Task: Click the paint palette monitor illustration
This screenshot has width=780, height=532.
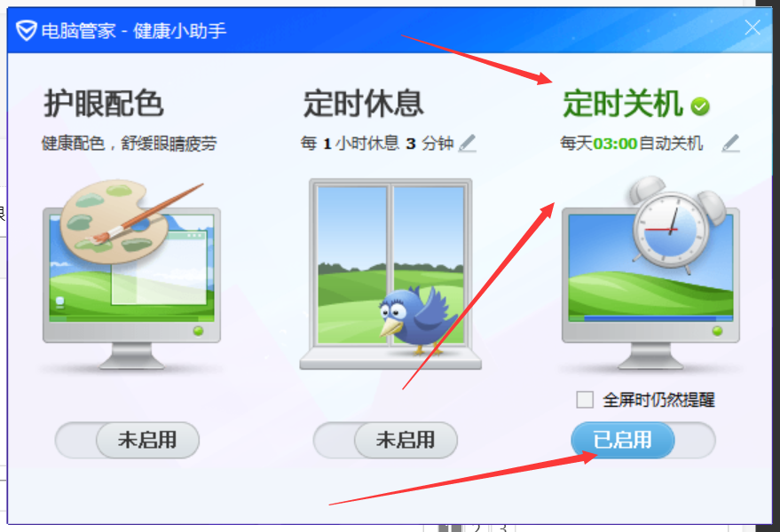Action: (x=131, y=275)
